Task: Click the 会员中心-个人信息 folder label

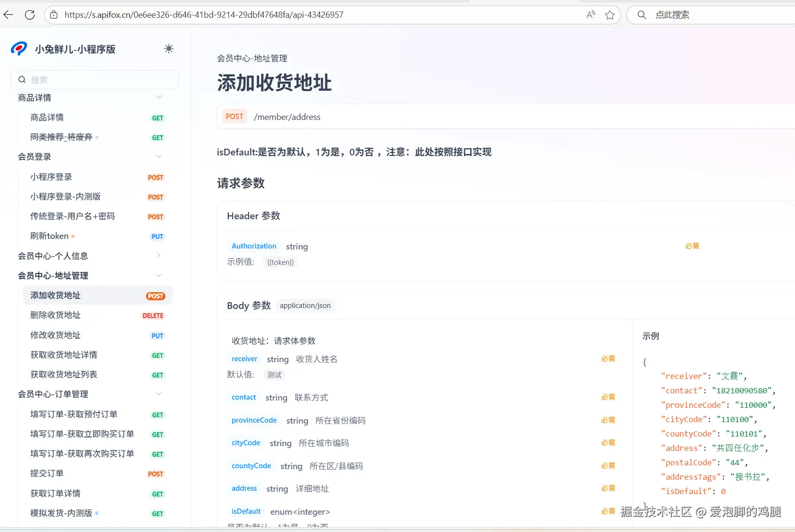Action: (x=53, y=256)
